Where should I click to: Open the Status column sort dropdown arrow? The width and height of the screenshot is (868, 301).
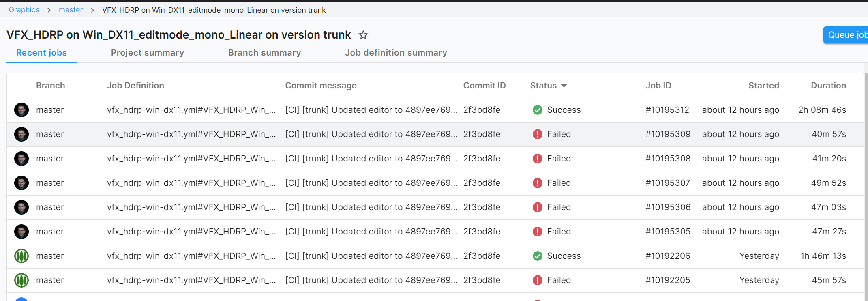(x=564, y=86)
